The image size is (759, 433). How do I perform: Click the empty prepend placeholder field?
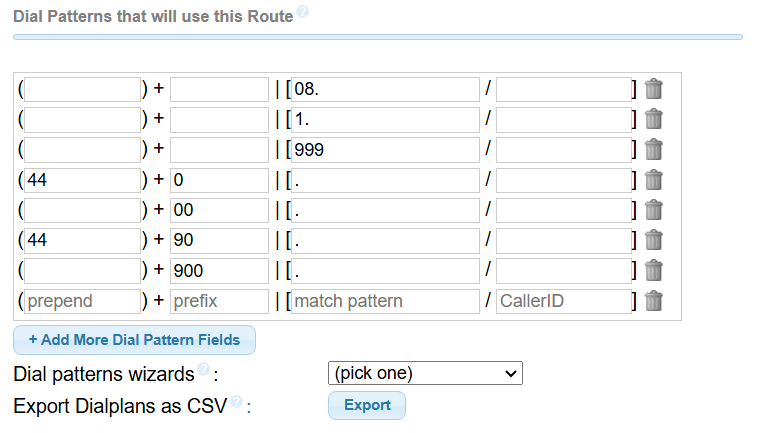click(x=82, y=301)
